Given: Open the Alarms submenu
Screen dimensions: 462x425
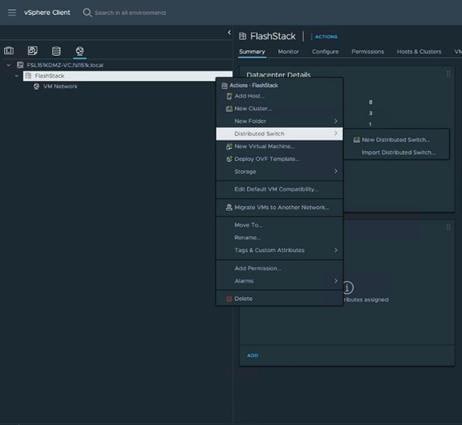Looking at the screenshot, I should pyautogui.click(x=279, y=281).
